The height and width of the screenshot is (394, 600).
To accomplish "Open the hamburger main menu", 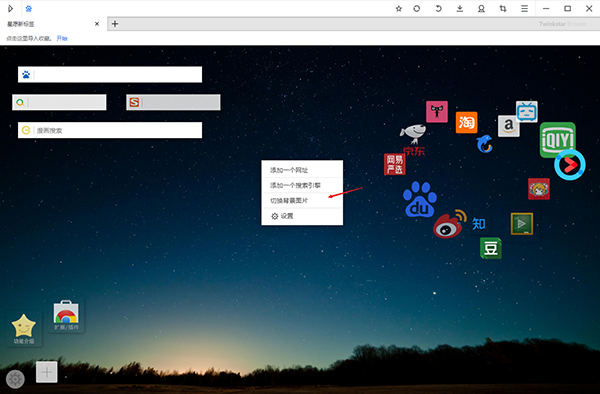I will pyautogui.click(x=524, y=8).
